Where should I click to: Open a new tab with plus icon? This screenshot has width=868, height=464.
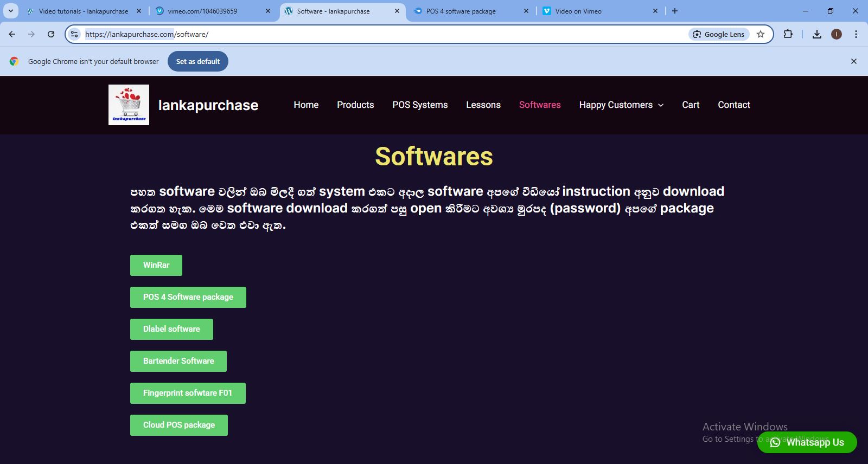[x=675, y=11]
